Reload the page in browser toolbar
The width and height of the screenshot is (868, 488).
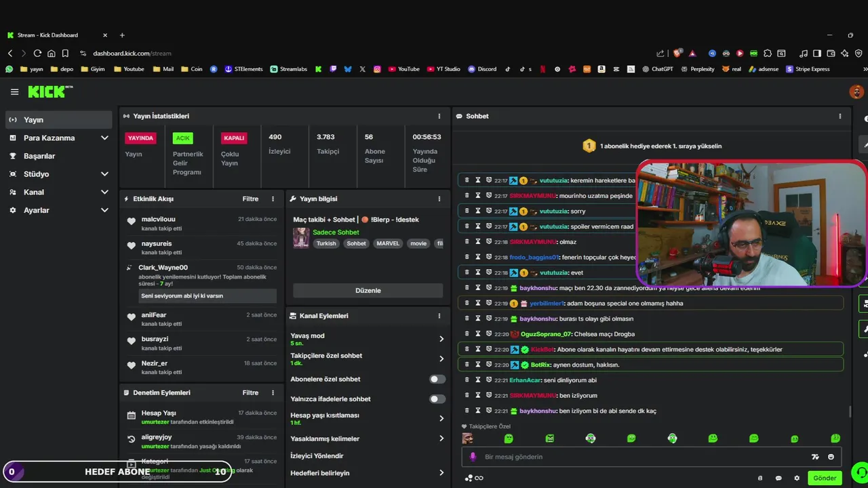tap(37, 53)
